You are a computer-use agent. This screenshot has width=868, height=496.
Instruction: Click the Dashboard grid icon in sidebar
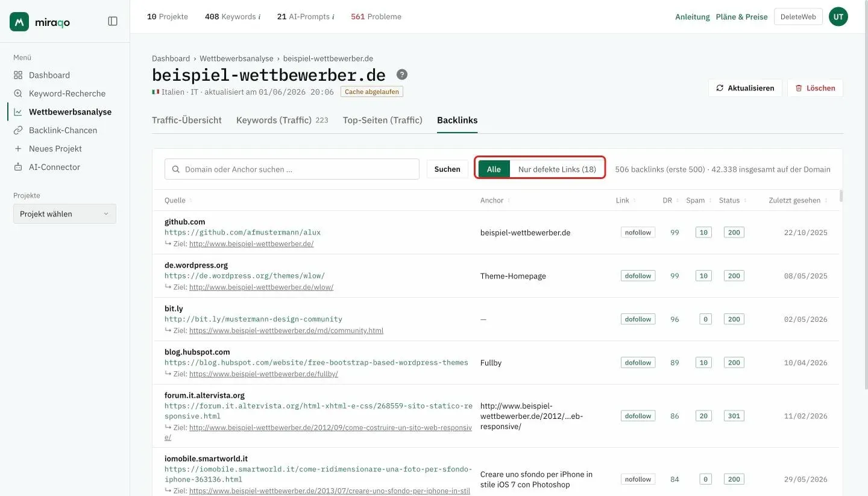click(x=18, y=75)
